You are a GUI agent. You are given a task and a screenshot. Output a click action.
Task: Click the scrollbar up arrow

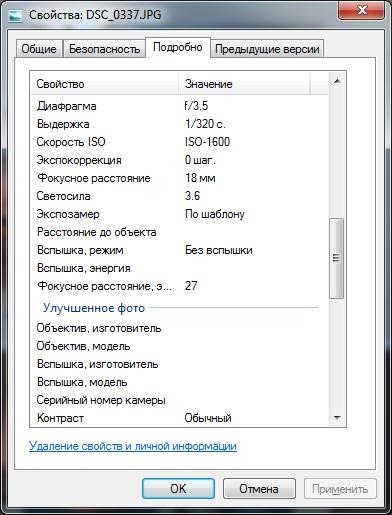pos(337,81)
